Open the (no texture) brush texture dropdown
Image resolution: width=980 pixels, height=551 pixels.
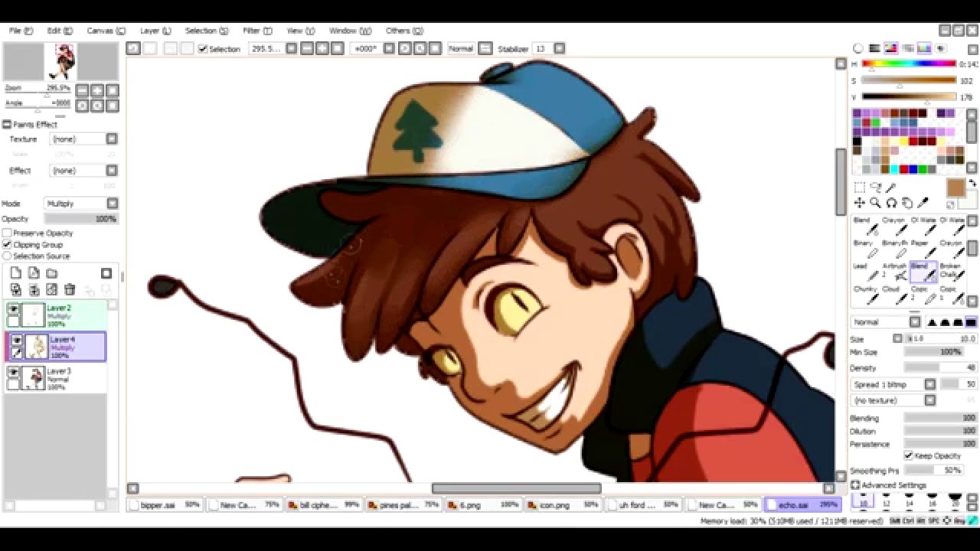[x=930, y=400]
